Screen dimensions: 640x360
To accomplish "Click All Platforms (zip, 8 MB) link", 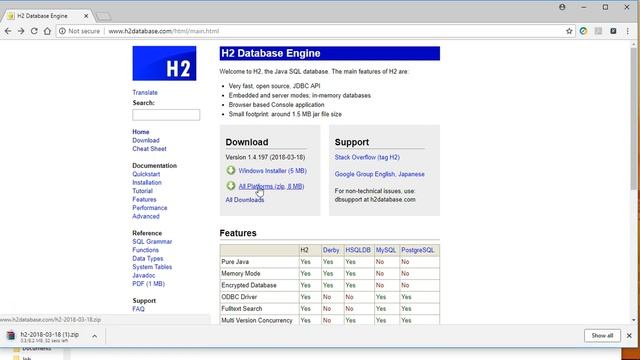I will coord(271,187).
